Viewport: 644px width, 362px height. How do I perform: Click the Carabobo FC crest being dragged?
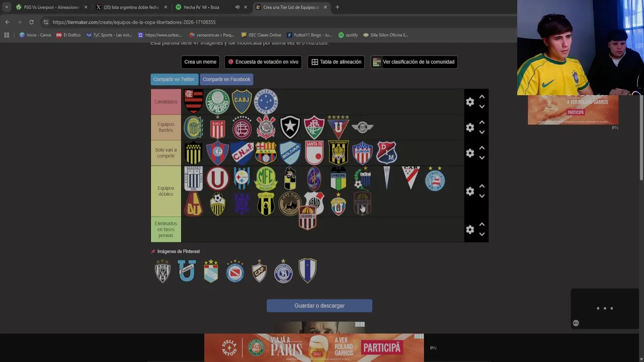[x=307, y=218]
